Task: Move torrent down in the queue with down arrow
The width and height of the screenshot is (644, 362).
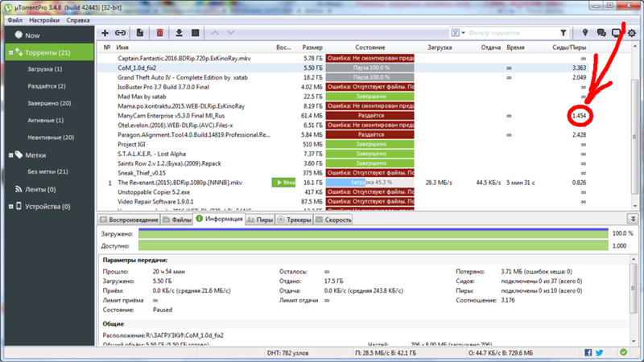Action: click(x=231, y=33)
